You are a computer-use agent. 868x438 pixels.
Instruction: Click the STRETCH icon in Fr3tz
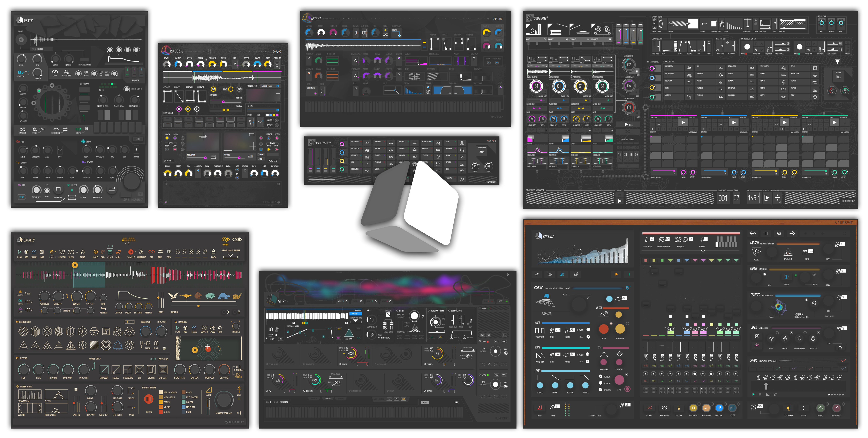(x=21, y=73)
